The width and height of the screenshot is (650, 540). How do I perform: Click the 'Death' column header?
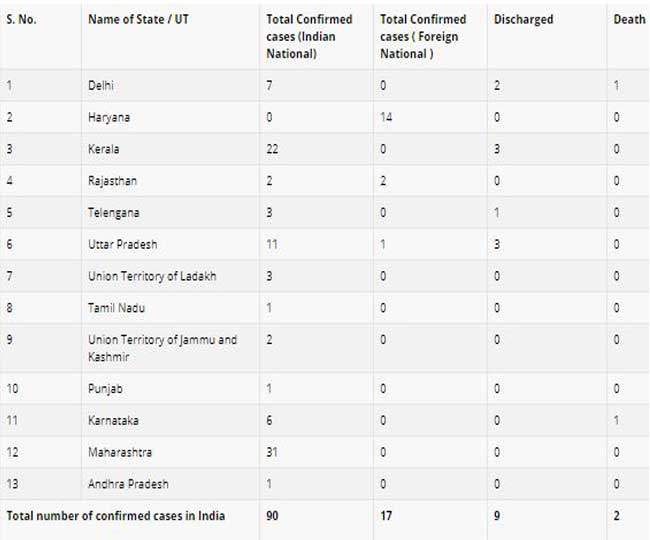click(629, 19)
